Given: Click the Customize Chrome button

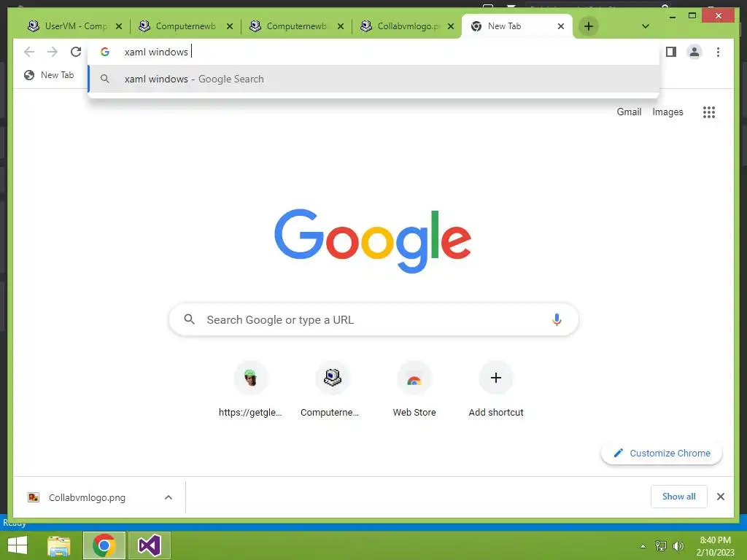Looking at the screenshot, I should [662, 453].
